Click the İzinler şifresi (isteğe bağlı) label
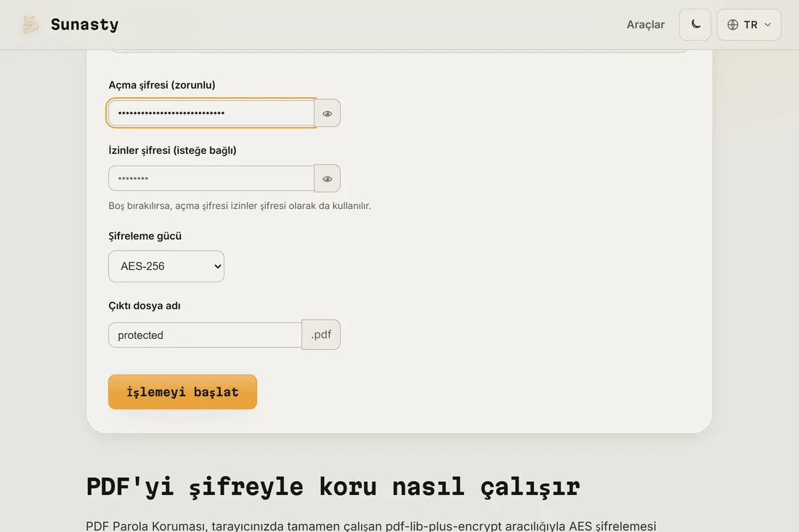The height and width of the screenshot is (532, 799). point(172,150)
